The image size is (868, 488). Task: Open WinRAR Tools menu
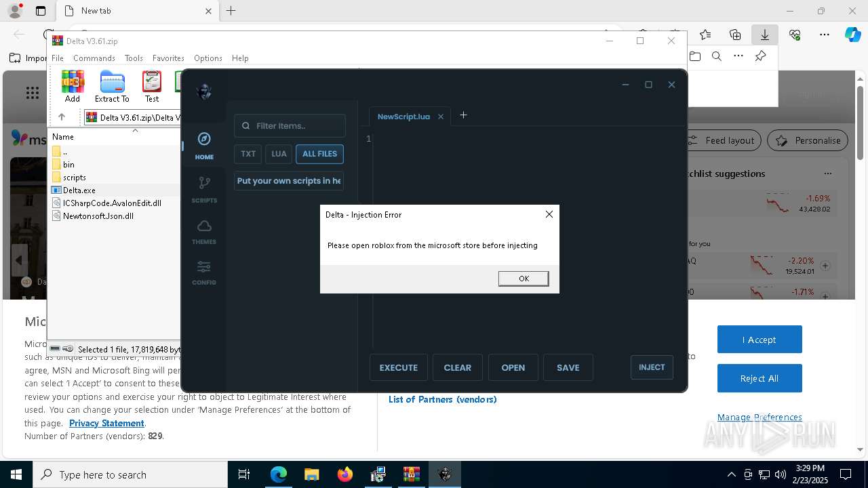click(x=134, y=58)
